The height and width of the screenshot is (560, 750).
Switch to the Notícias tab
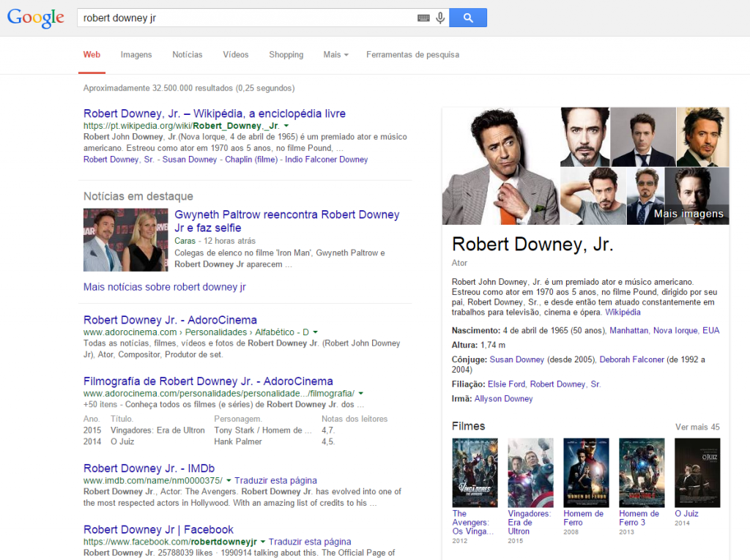coord(187,55)
